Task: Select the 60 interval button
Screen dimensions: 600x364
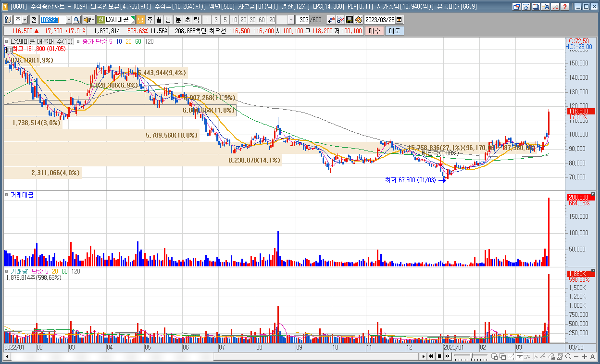Action: click(262, 20)
